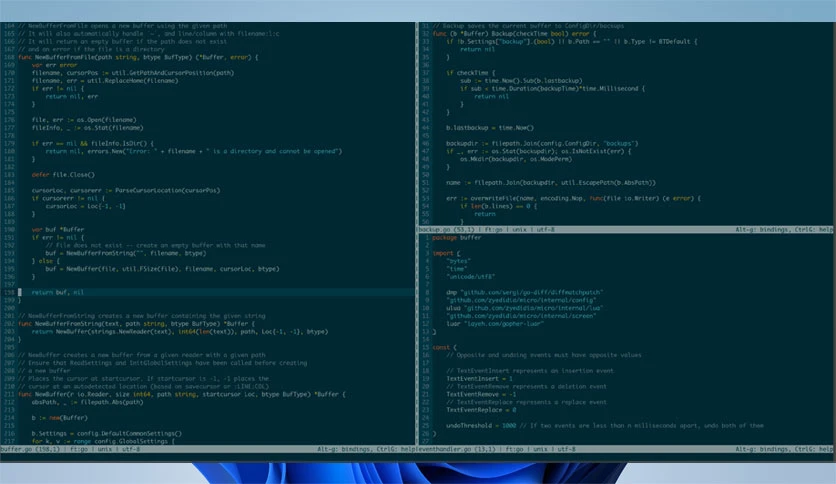Click the 'micro/internal/screen' import line
Viewport: 836px width, 484px height.
point(521,316)
